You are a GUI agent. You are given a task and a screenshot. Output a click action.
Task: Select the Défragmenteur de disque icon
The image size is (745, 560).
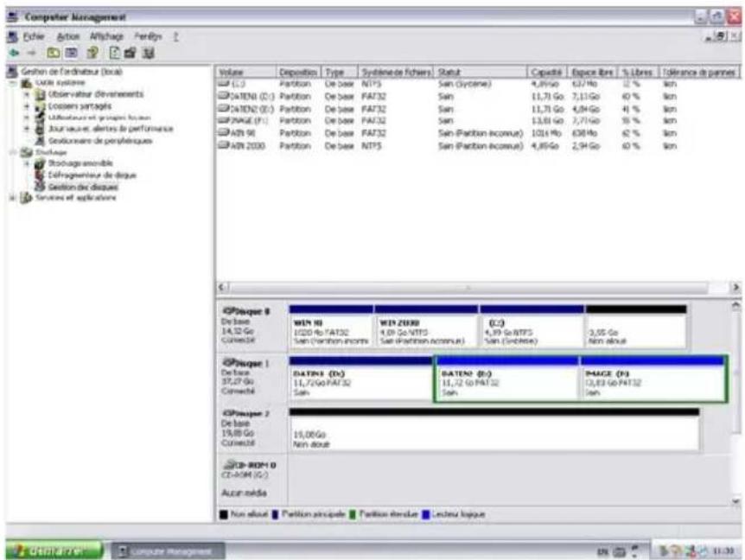pyautogui.click(x=41, y=175)
